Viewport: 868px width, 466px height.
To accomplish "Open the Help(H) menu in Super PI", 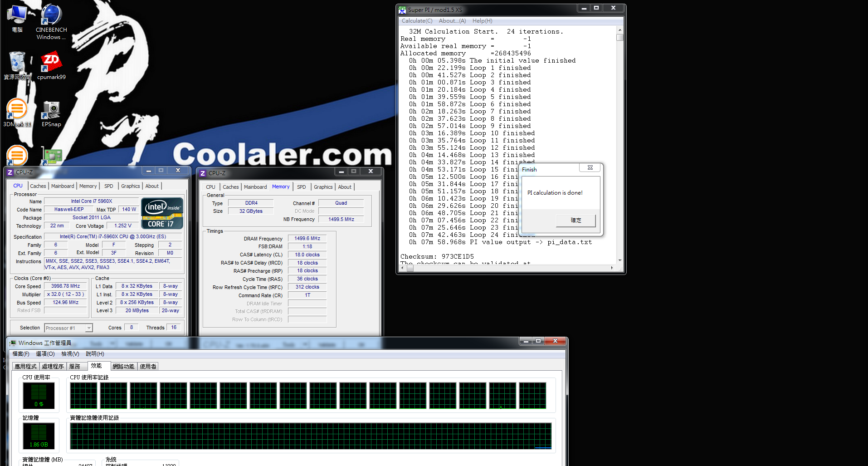I will click(482, 21).
